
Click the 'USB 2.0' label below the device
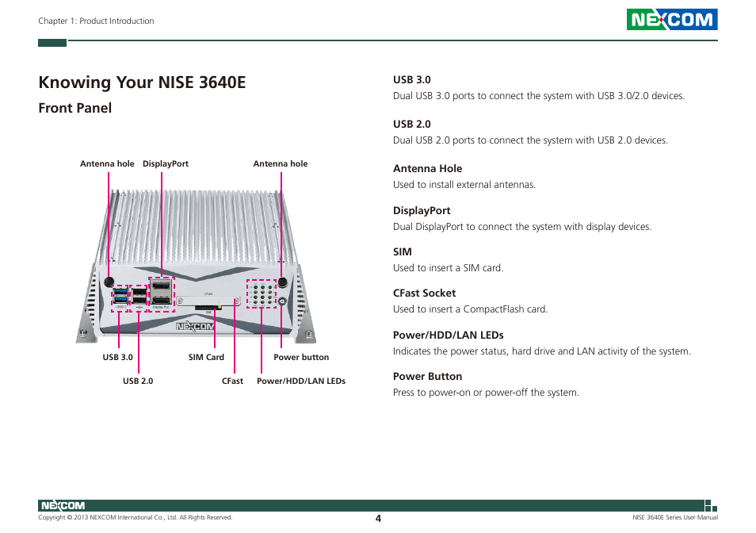pos(138,381)
